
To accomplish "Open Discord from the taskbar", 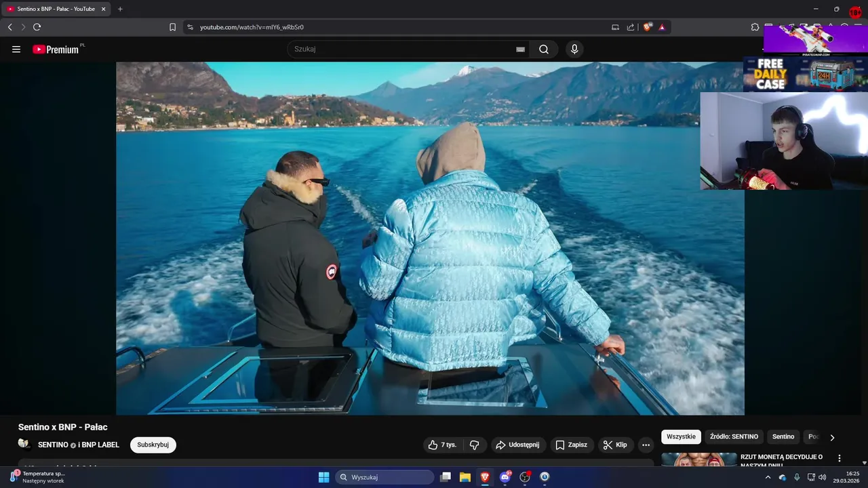I will (x=505, y=477).
